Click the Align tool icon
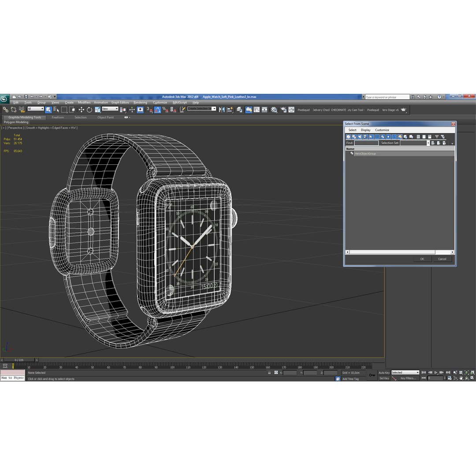 click(230, 110)
